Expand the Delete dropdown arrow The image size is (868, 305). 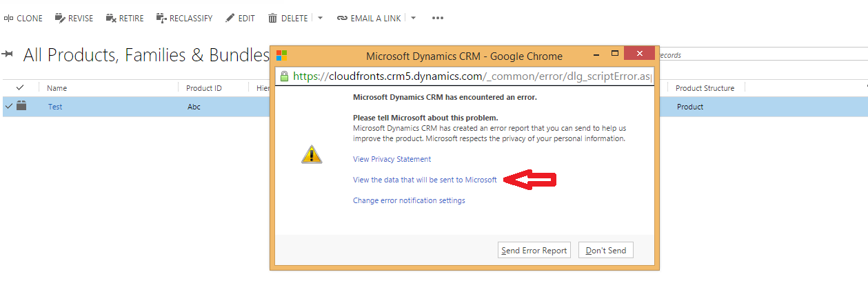321,19
